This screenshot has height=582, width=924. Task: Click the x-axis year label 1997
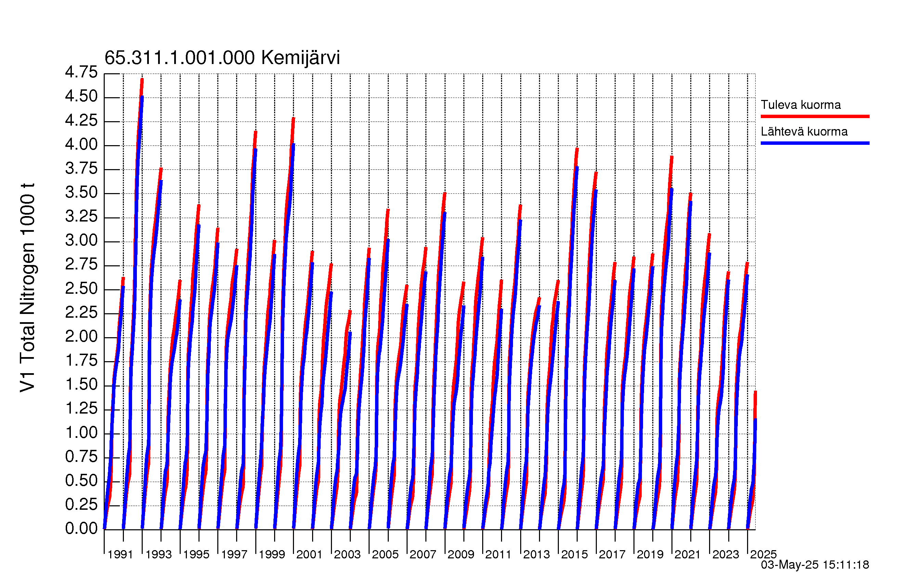point(234,554)
